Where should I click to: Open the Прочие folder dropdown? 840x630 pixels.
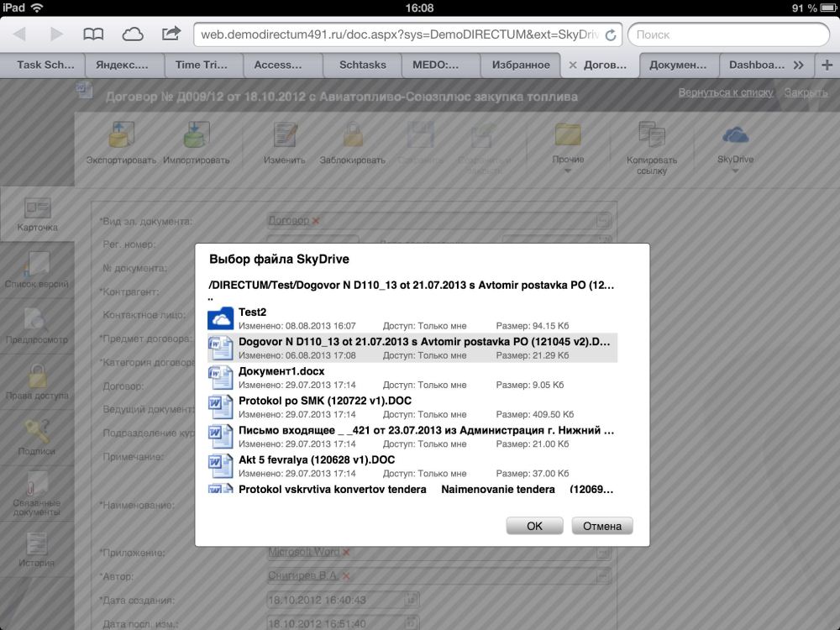[568, 146]
